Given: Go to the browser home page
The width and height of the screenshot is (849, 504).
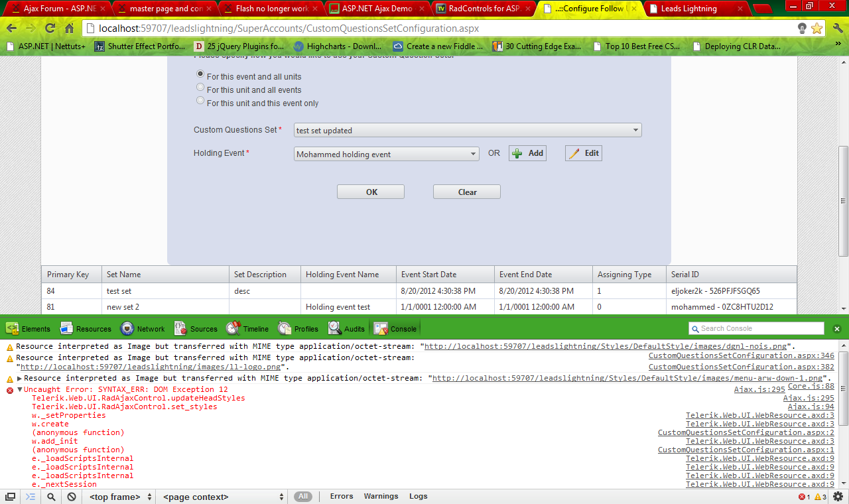Looking at the screenshot, I should (x=70, y=29).
